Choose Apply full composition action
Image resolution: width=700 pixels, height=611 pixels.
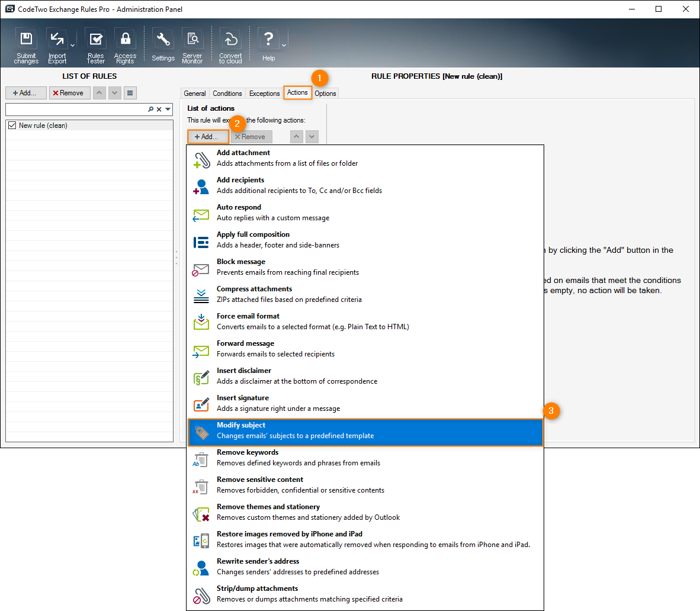[365, 240]
